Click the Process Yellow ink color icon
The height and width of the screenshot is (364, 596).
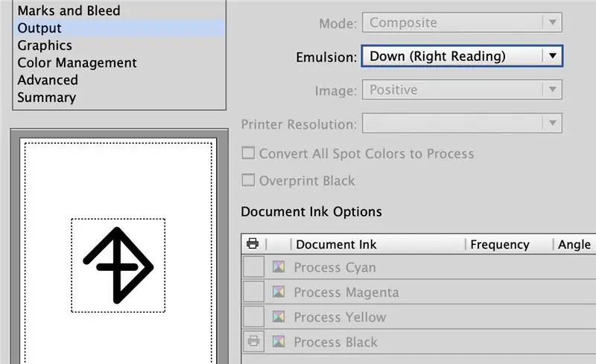click(279, 317)
